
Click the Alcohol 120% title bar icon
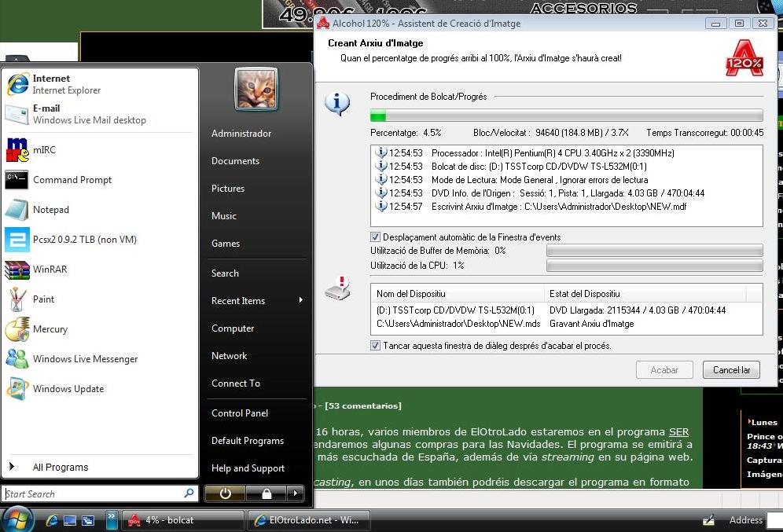323,23
